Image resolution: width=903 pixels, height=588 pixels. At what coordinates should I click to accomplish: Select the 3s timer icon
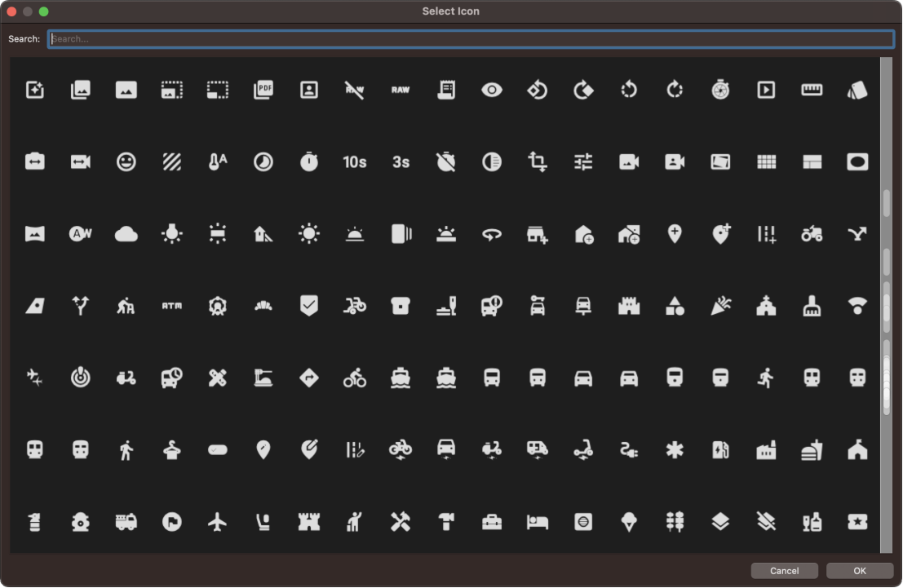(401, 162)
